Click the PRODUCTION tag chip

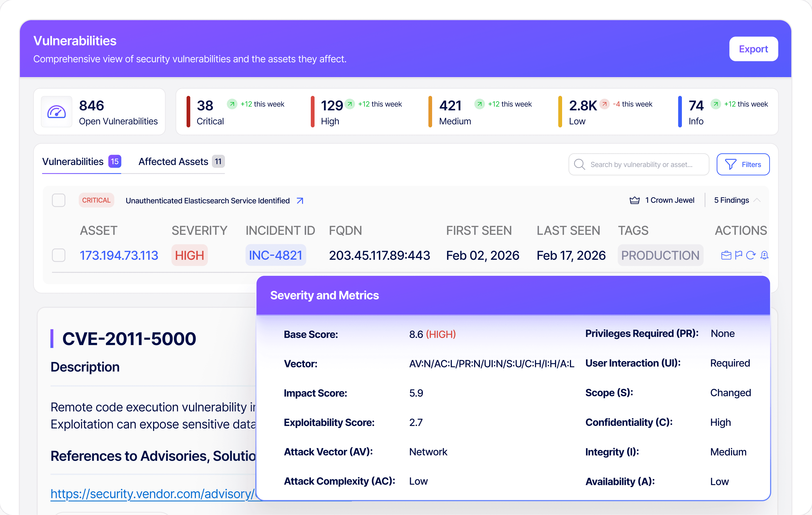click(660, 255)
